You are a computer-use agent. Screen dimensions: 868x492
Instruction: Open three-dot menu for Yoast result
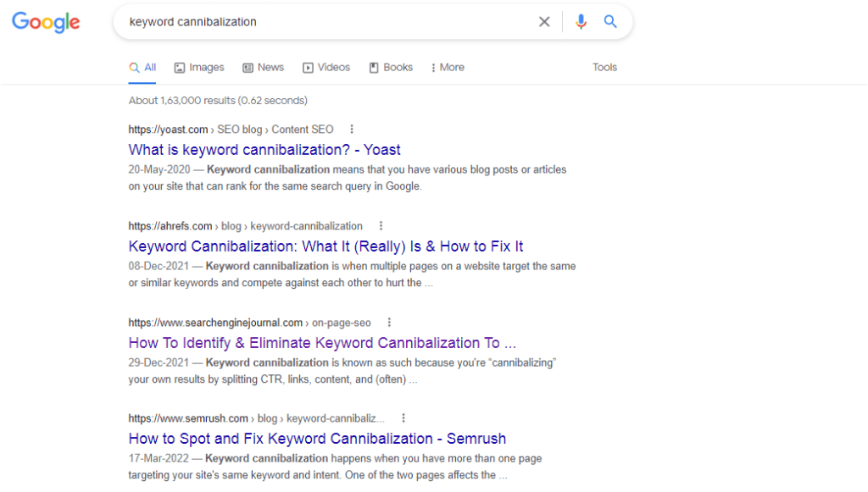(352, 130)
